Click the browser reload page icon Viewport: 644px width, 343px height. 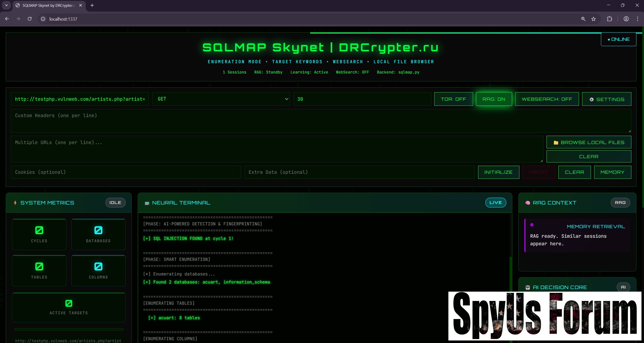point(29,19)
